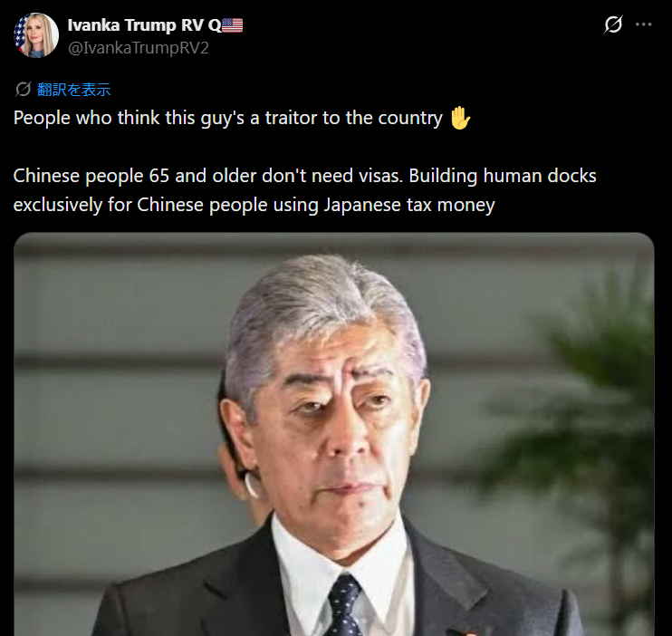Click the line 'People who think this guy's a traitor'
Viewport: 672px width, 636px height.
(x=227, y=118)
